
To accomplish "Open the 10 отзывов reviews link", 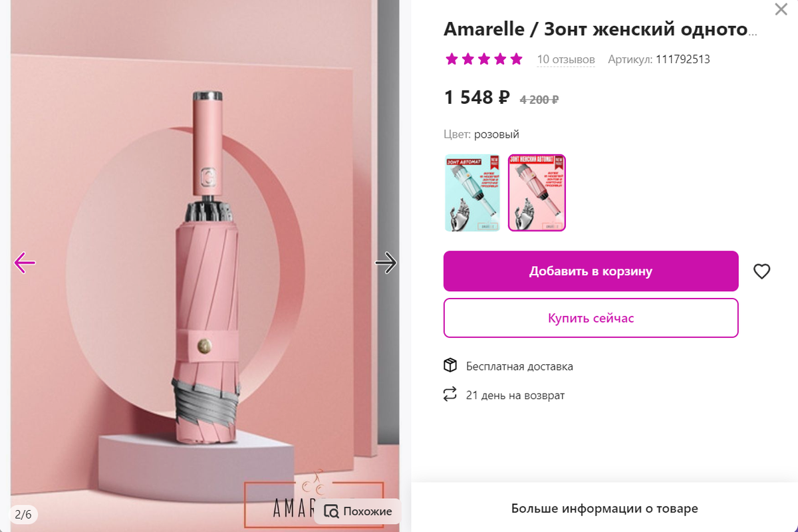I will click(566, 59).
